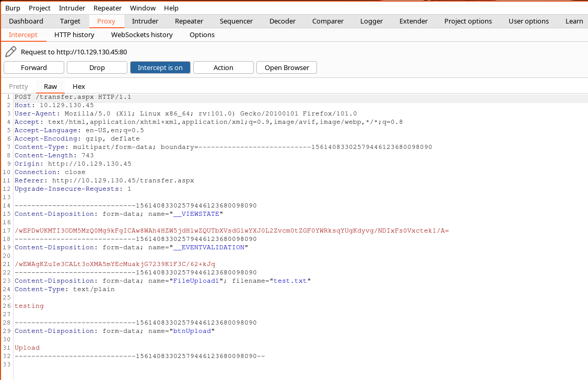Open the Help menu
588x380 pixels.
(x=171, y=8)
